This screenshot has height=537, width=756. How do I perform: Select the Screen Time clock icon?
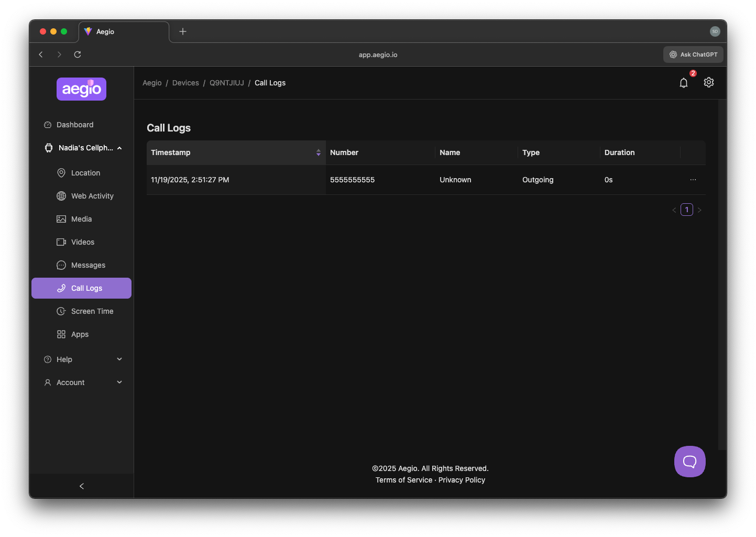click(x=61, y=311)
